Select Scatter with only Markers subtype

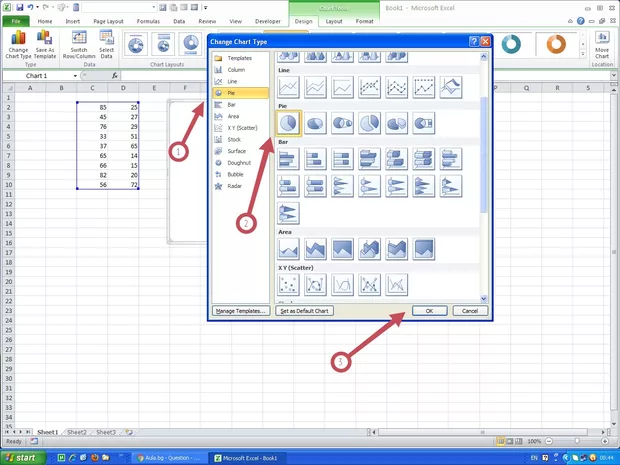click(x=288, y=285)
